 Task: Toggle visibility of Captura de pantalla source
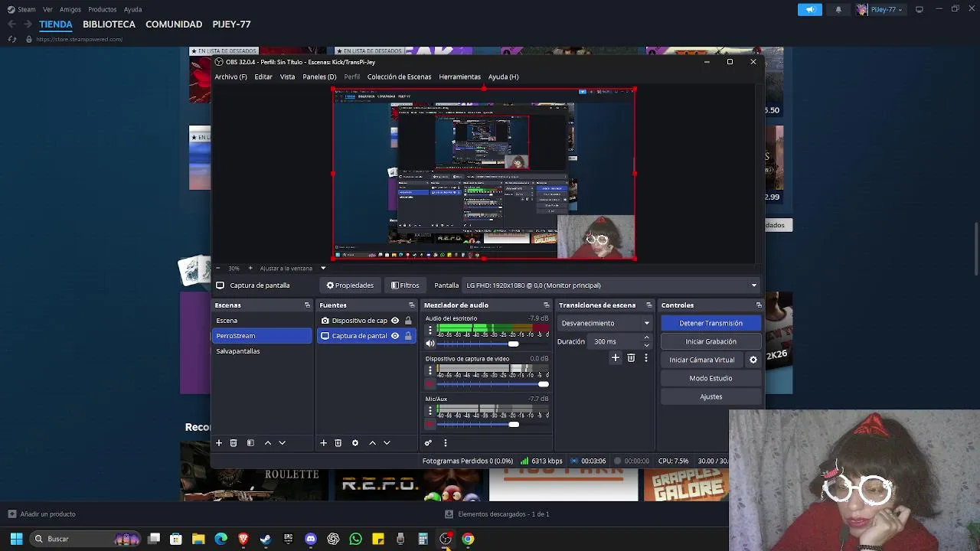coord(395,336)
